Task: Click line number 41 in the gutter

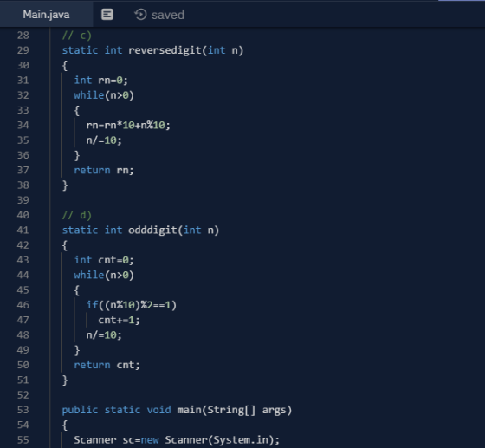Action: [23, 230]
